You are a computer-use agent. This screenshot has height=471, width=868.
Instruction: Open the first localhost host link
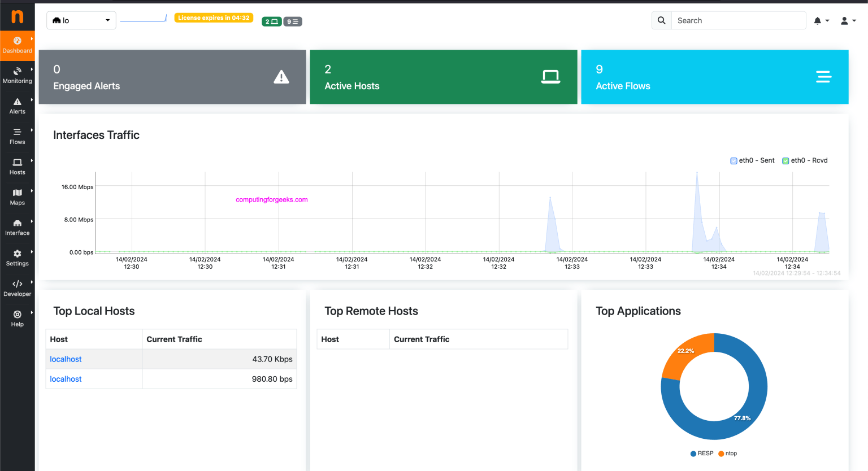coord(66,359)
